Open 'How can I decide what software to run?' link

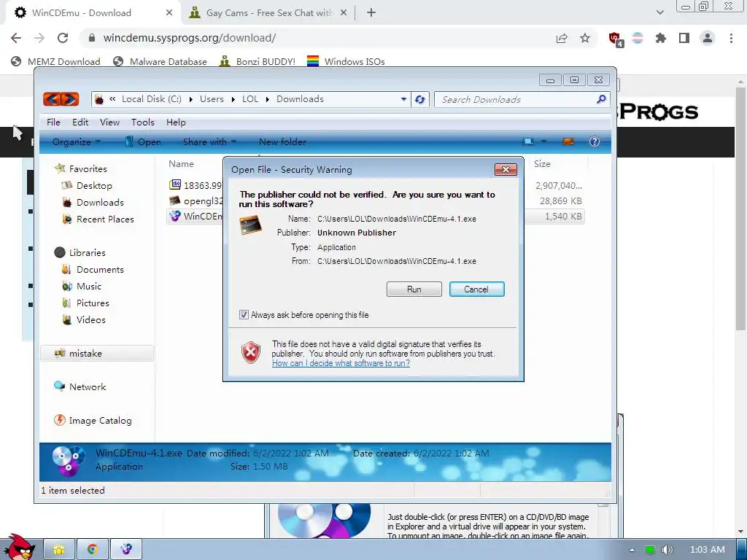pyautogui.click(x=341, y=363)
